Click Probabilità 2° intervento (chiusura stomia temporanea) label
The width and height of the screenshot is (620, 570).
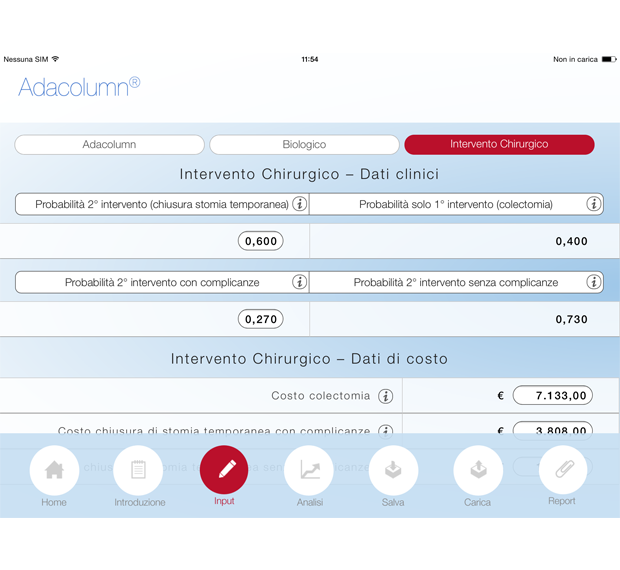162,204
